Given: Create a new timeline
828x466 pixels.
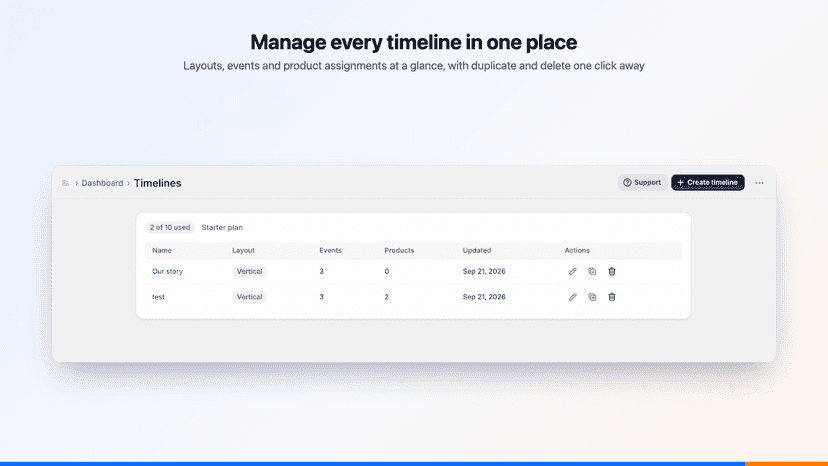Looking at the screenshot, I should 708,182.
